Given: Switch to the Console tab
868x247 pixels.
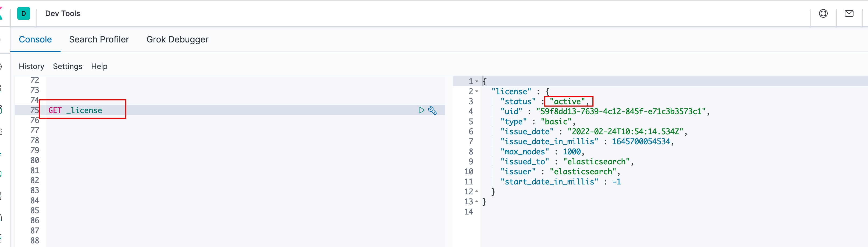Looking at the screenshot, I should coord(35,39).
